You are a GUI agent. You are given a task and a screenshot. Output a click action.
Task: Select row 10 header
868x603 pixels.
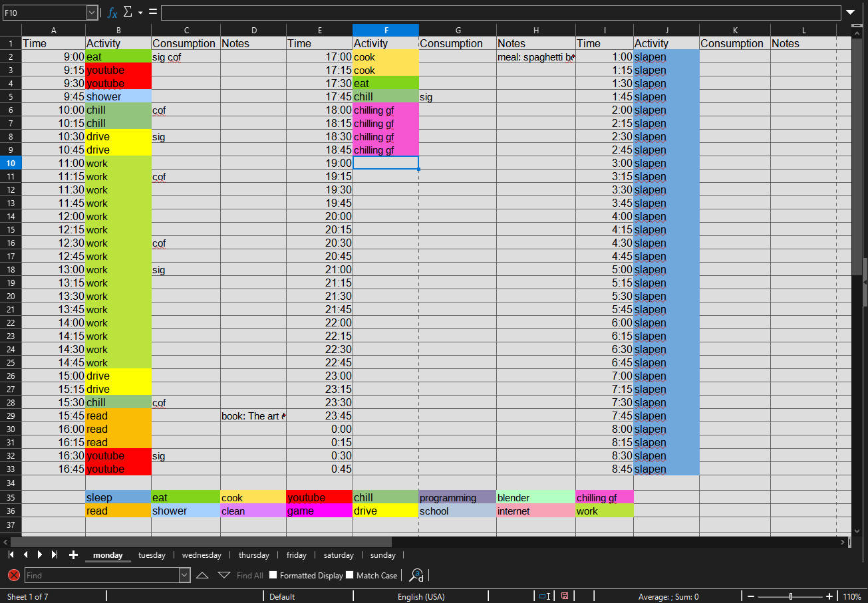click(x=11, y=163)
